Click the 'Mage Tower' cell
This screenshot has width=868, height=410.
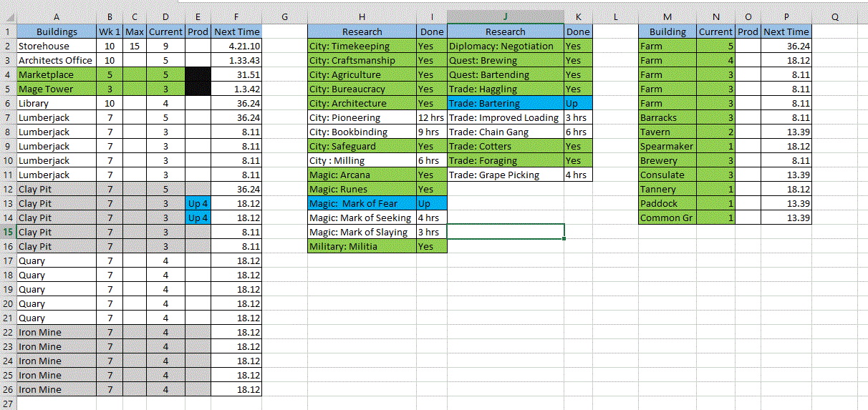click(57, 89)
